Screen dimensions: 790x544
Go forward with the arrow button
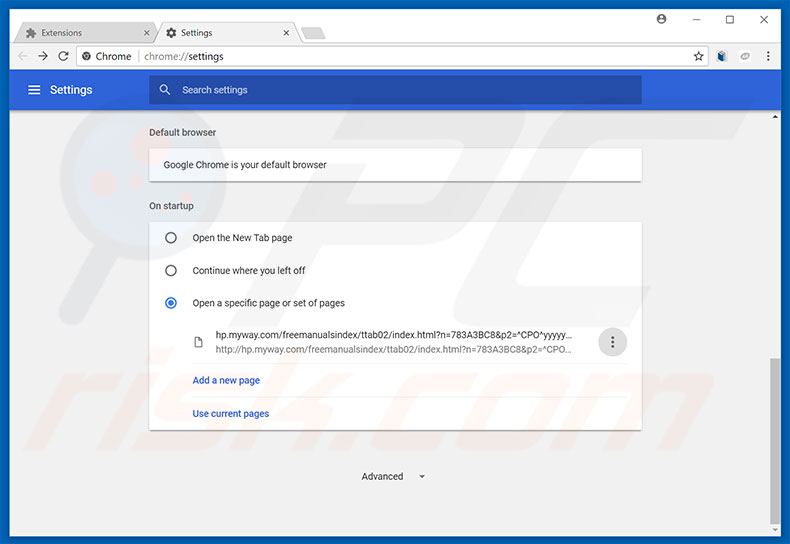(43, 56)
